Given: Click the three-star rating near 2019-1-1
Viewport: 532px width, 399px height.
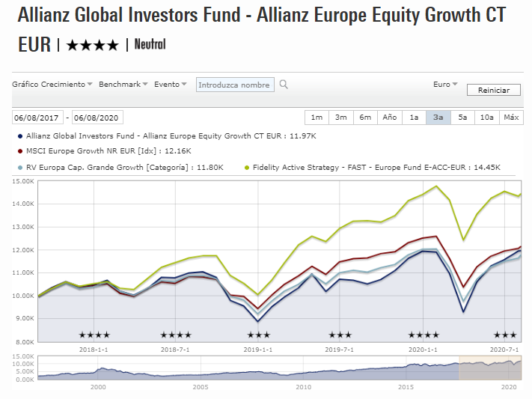Looking at the screenshot, I should (x=257, y=335).
